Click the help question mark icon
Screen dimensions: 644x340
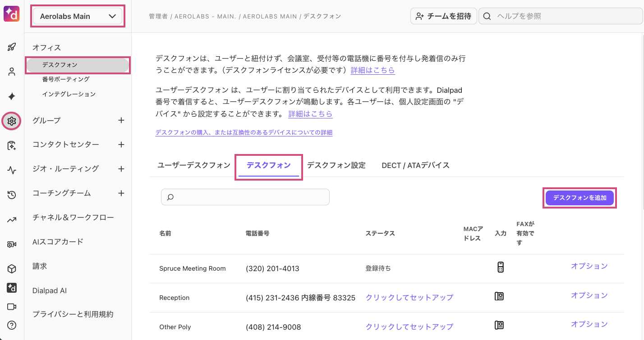click(12, 325)
